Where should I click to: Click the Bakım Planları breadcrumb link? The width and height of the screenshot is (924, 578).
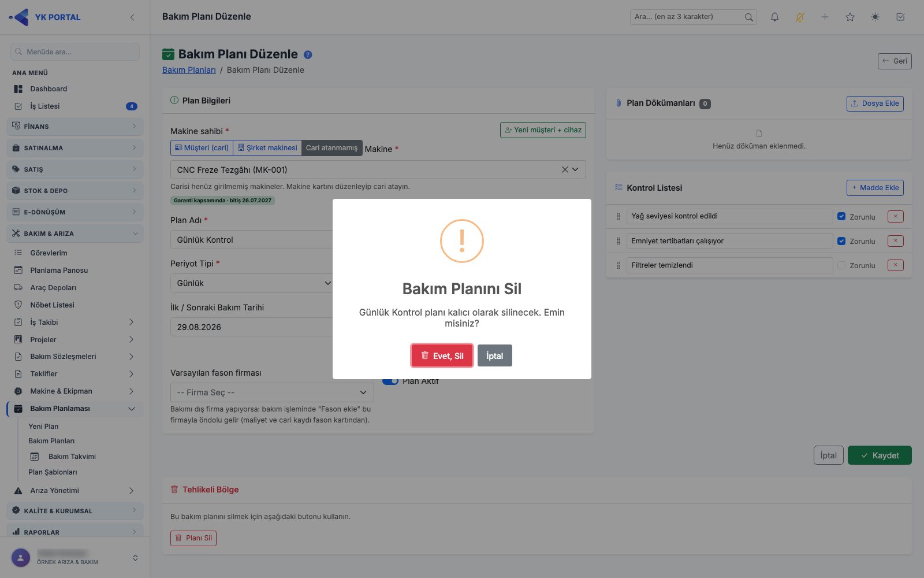(189, 70)
